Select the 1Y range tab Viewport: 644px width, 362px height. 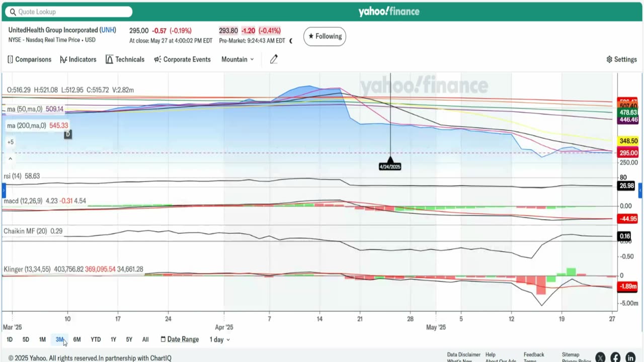113,339
